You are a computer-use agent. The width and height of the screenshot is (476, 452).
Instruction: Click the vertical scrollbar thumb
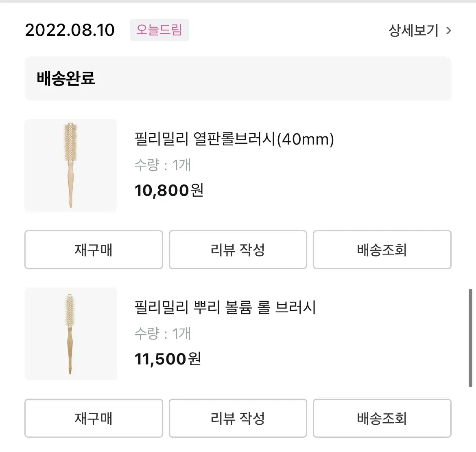[471, 338]
